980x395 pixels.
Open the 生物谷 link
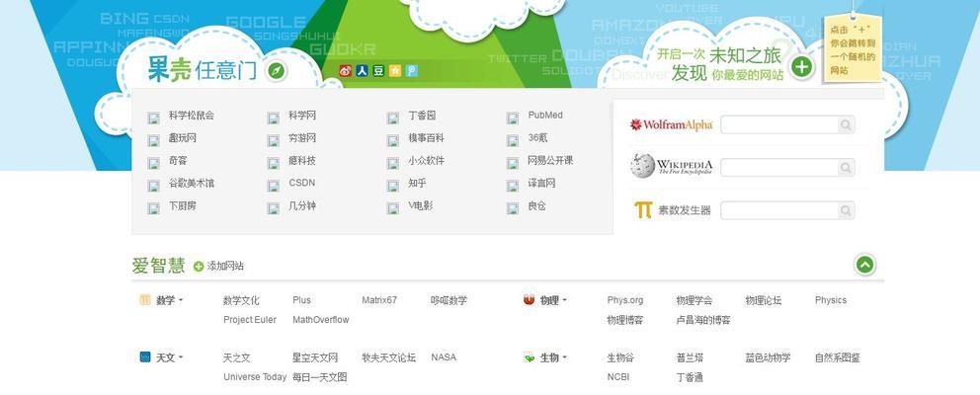click(620, 358)
